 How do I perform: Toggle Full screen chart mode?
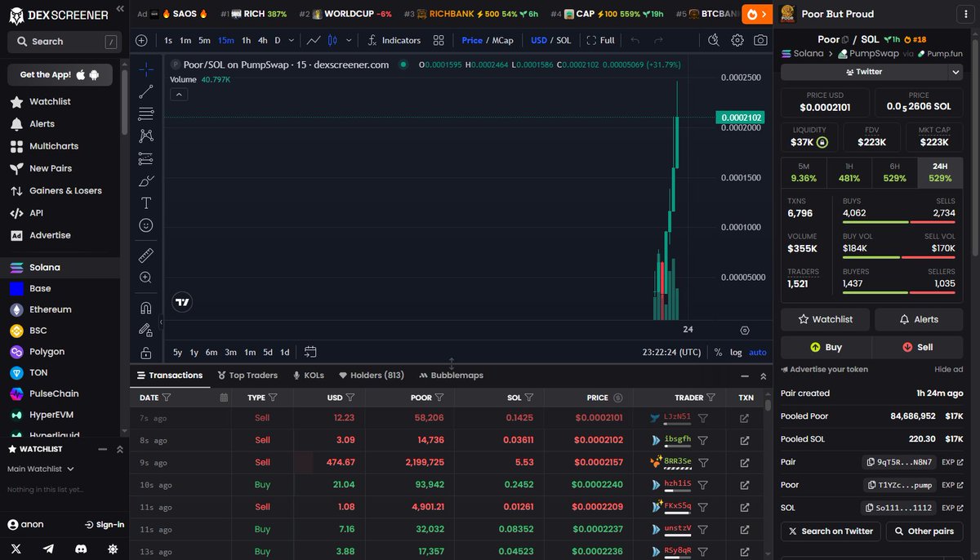coord(600,40)
